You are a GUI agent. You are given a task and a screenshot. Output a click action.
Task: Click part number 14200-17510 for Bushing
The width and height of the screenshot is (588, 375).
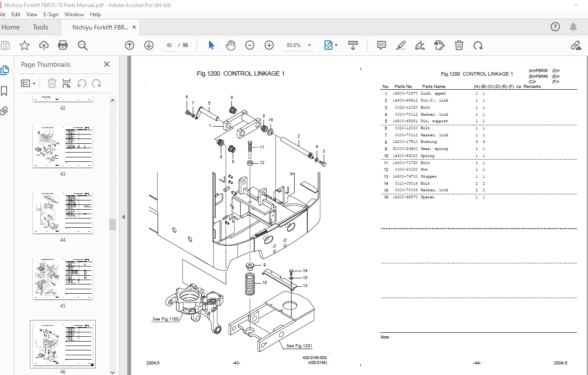pos(406,142)
